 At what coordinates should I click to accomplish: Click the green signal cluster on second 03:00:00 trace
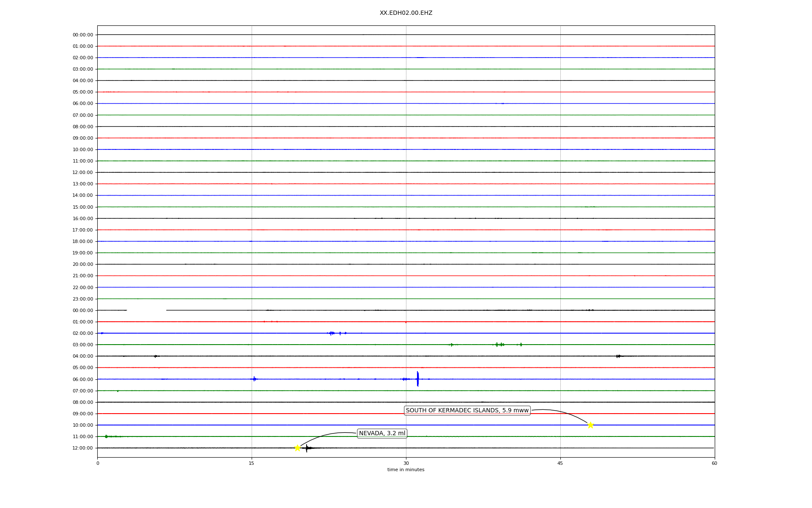[x=500, y=345]
